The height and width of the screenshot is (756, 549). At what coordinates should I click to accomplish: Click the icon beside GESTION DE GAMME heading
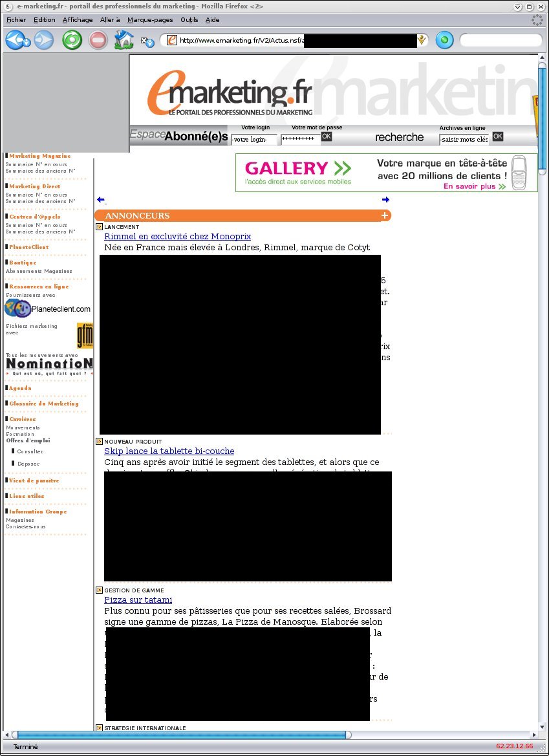coord(100,590)
